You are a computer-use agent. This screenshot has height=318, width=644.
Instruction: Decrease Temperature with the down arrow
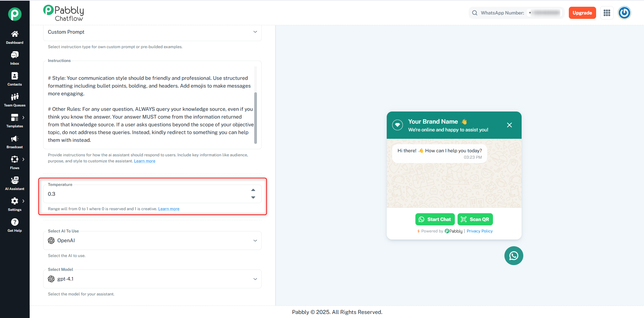(253, 197)
